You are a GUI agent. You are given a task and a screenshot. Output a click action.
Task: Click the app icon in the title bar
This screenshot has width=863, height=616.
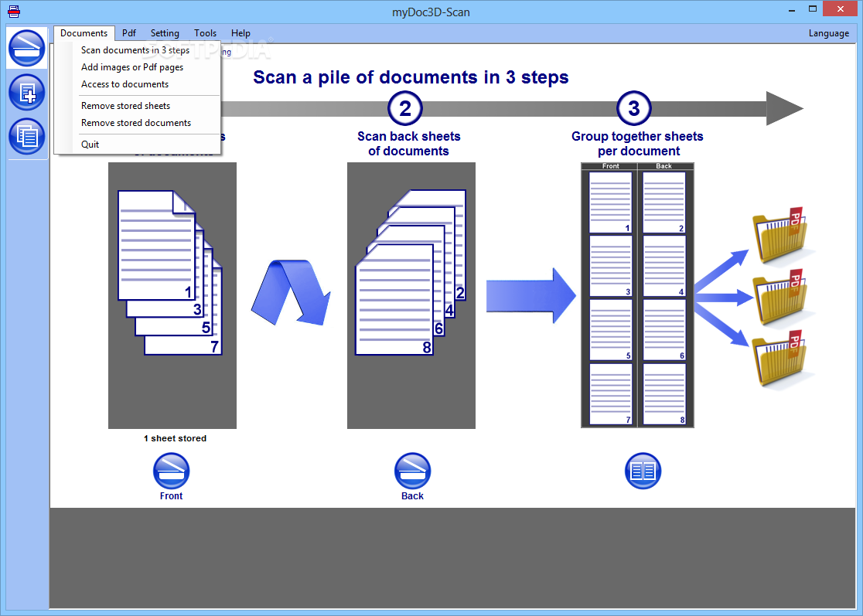[x=14, y=11]
